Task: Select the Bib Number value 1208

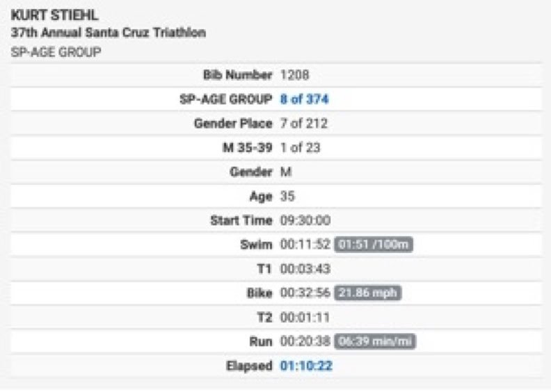Action: [294, 75]
